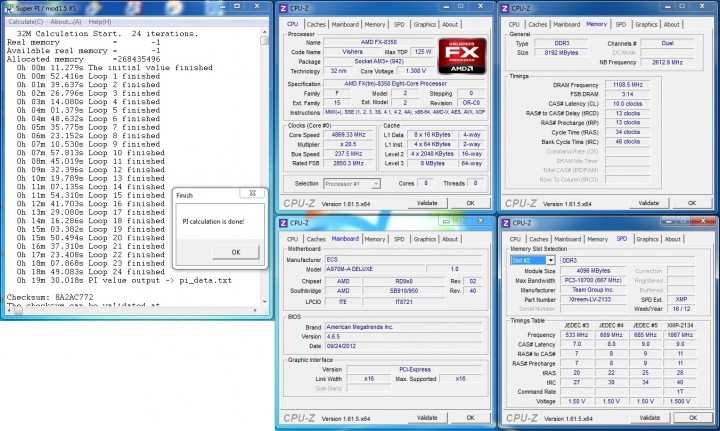Click Validate in the CPU-tab window

pyautogui.click(x=427, y=203)
